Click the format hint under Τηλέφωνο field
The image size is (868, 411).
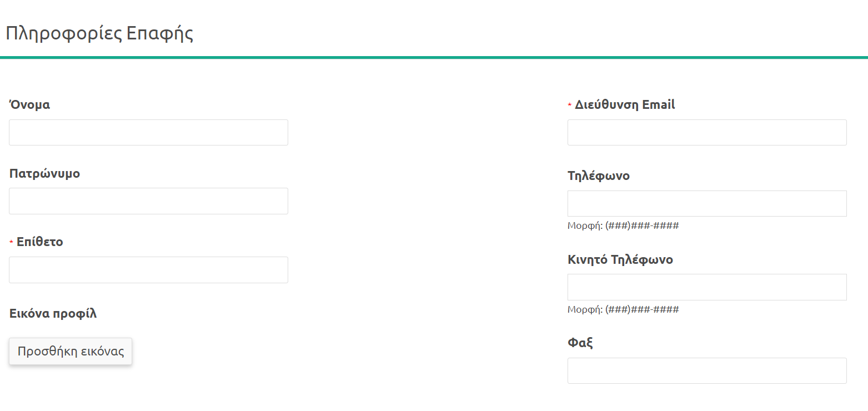[623, 225]
